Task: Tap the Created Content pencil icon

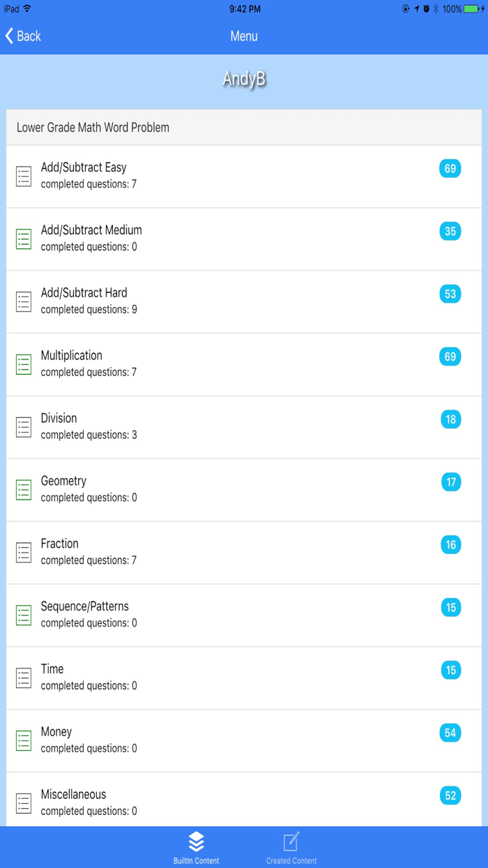Action: click(x=291, y=839)
